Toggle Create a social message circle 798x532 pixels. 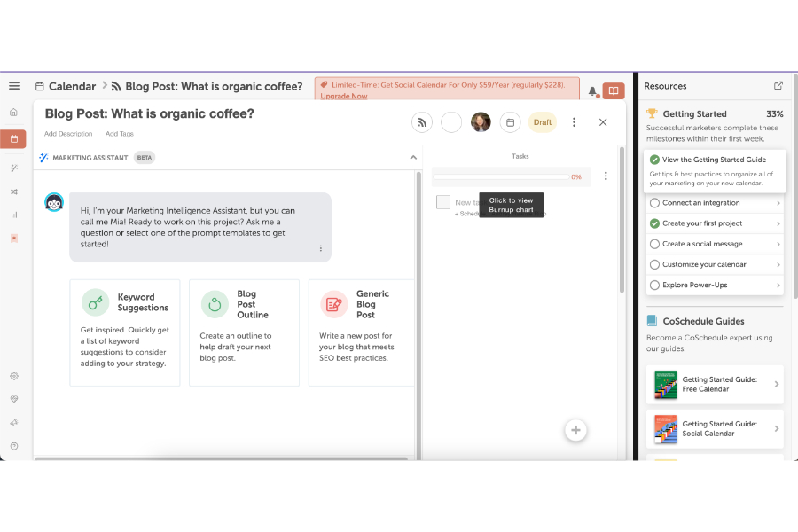click(x=654, y=245)
